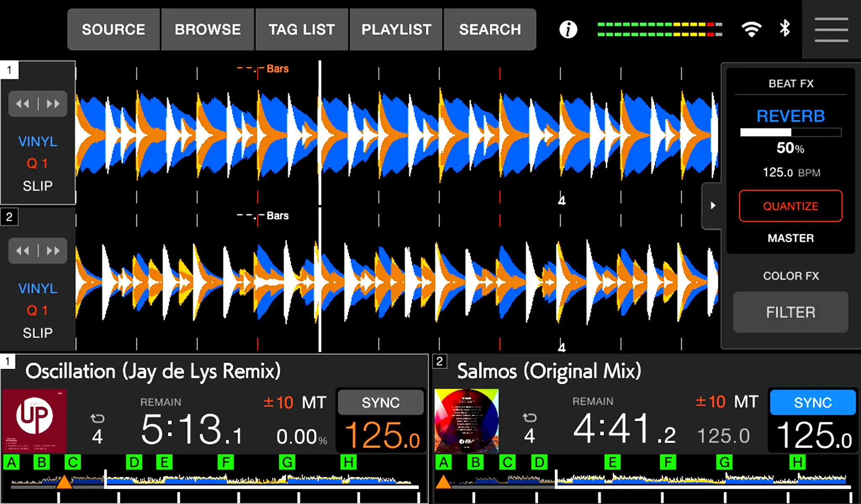861x504 pixels.
Task: Jump to hot cue E on deck 1
Action: click(164, 462)
